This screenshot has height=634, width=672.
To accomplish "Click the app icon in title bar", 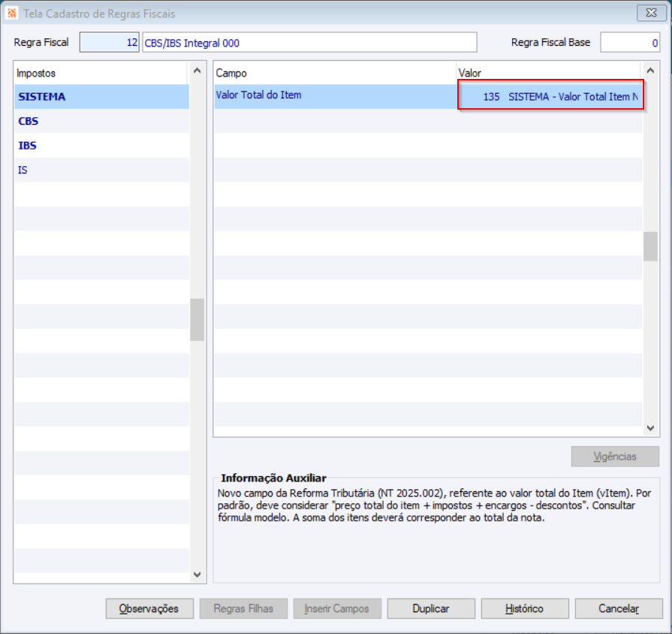I will tap(11, 14).
